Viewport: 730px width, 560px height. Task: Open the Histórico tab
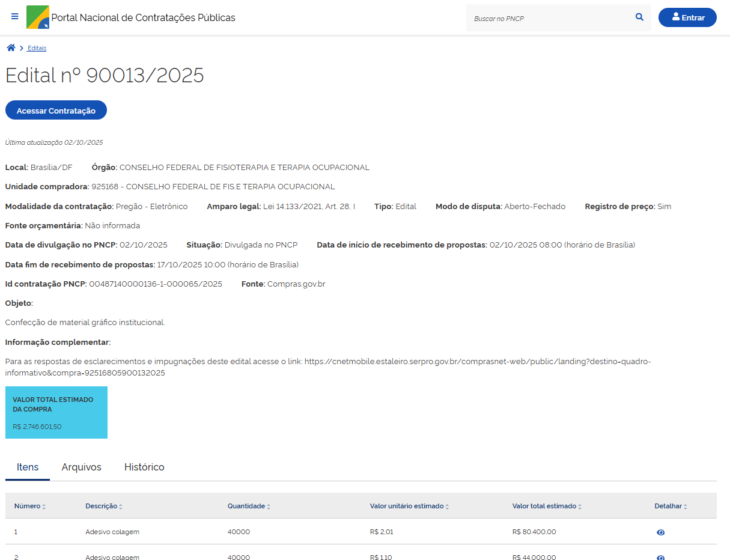click(x=144, y=467)
